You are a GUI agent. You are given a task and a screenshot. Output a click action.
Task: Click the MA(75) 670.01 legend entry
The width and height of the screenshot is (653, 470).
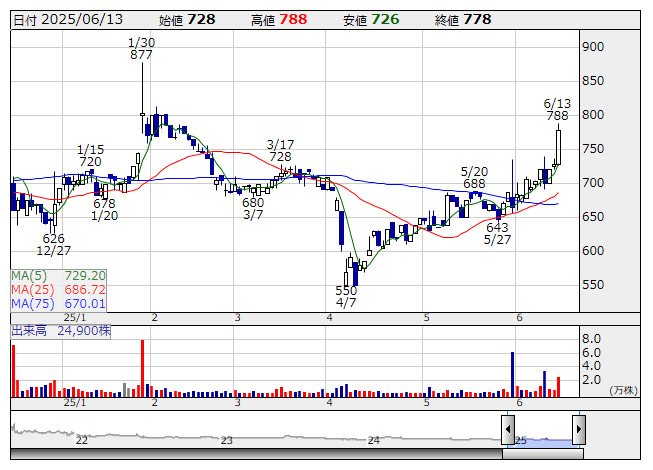point(58,303)
